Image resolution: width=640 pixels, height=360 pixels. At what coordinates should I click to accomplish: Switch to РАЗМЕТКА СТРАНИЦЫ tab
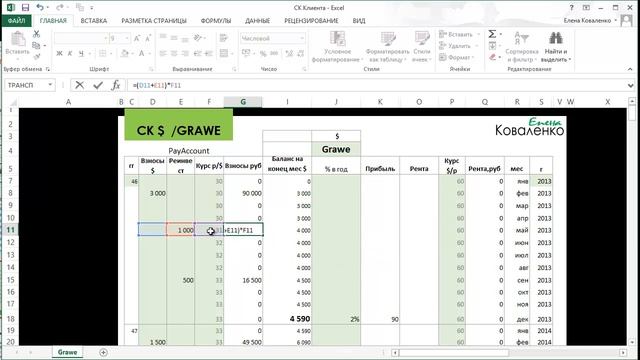click(154, 20)
